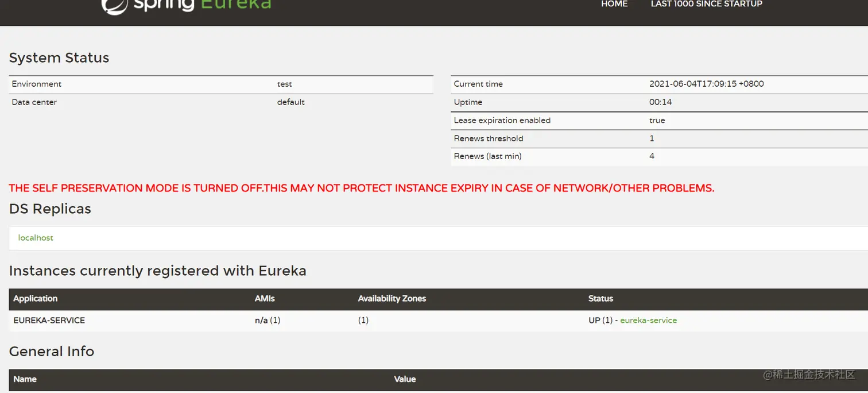Click the Environment label
This screenshot has height=393, width=868.
(37, 84)
